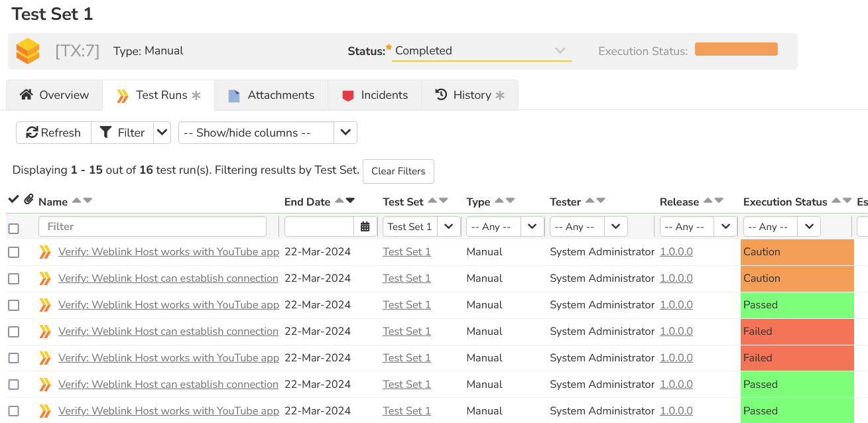Tick the select-all checkbox in filter row

(13, 229)
